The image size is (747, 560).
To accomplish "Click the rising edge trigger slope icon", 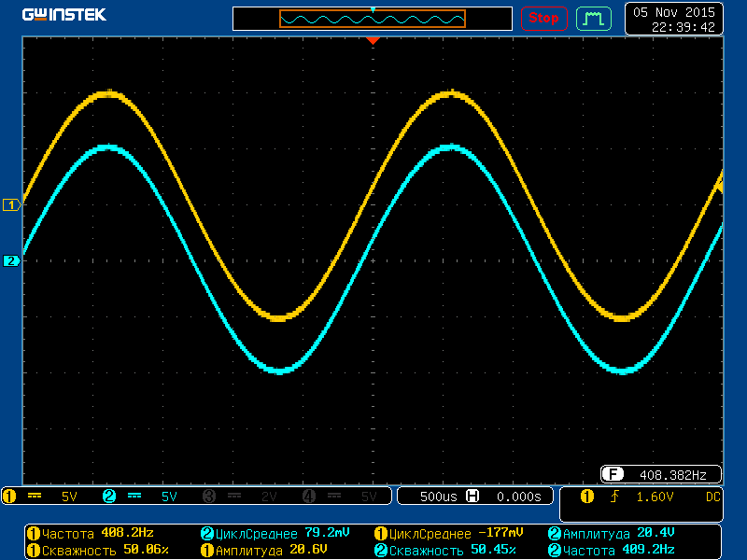I will (613, 497).
